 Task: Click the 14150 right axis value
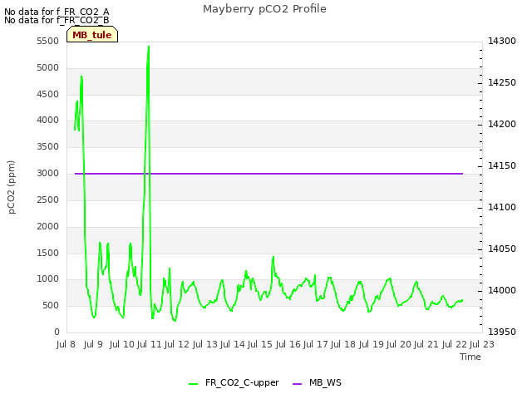click(502, 166)
